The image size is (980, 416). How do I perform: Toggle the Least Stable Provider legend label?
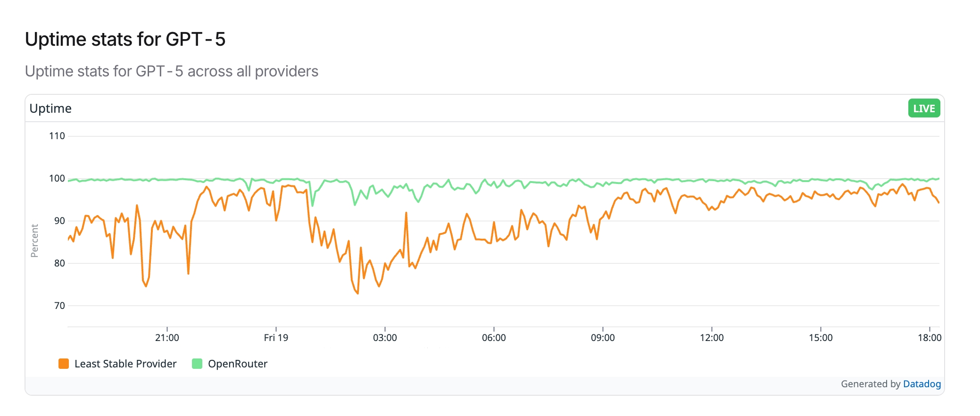click(125, 364)
